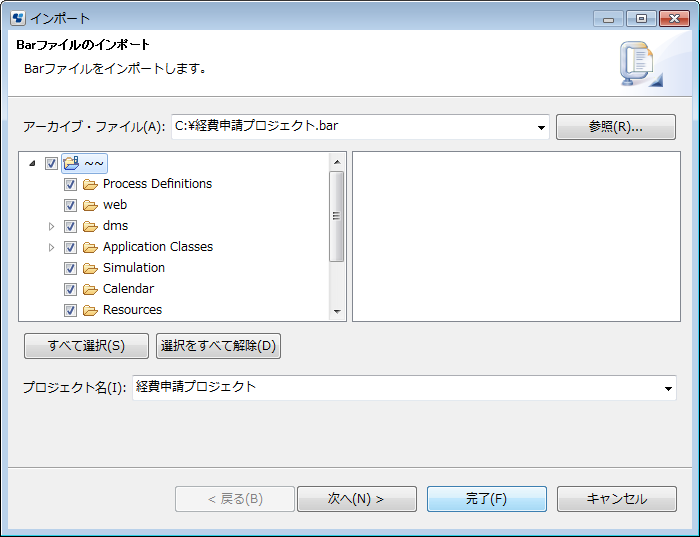Click すべて選択(S) to select all
The height and width of the screenshot is (537, 700).
pos(86,346)
